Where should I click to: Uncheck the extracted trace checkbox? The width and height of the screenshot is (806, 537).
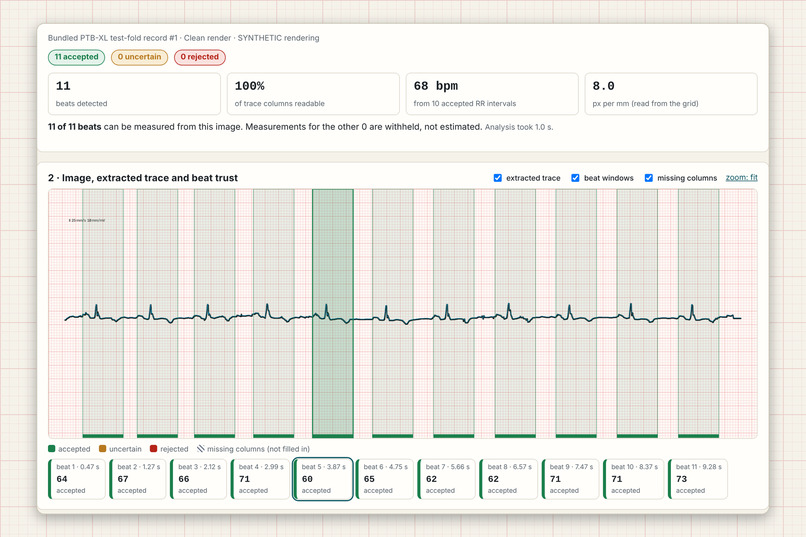(x=498, y=178)
